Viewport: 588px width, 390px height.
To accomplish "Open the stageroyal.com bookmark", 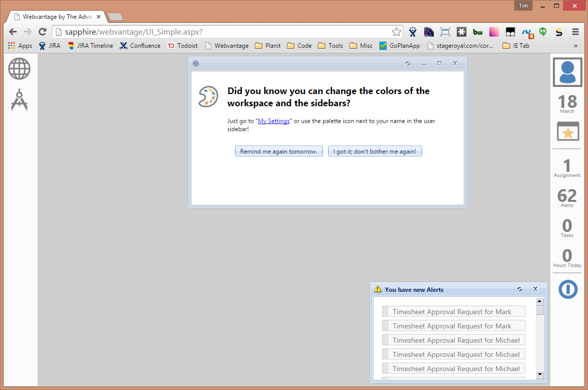I will click(x=460, y=45).
